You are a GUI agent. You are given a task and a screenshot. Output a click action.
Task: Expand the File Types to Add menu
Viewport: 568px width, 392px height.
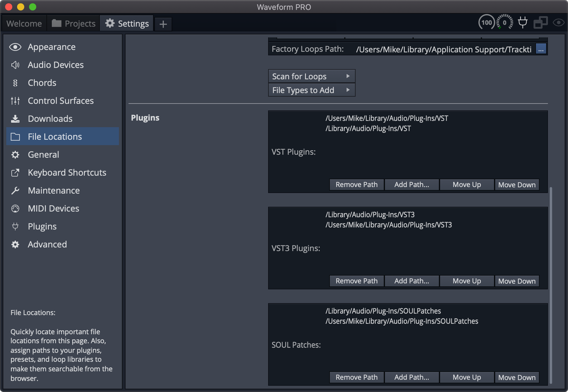[312, 90]
